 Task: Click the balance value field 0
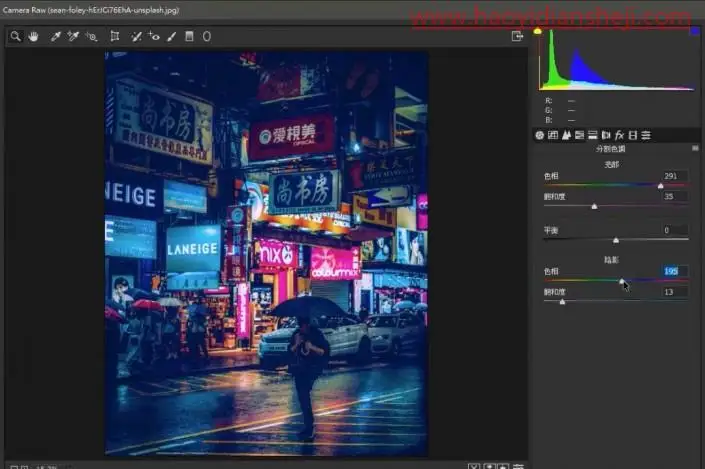click(x=674, y=230)
